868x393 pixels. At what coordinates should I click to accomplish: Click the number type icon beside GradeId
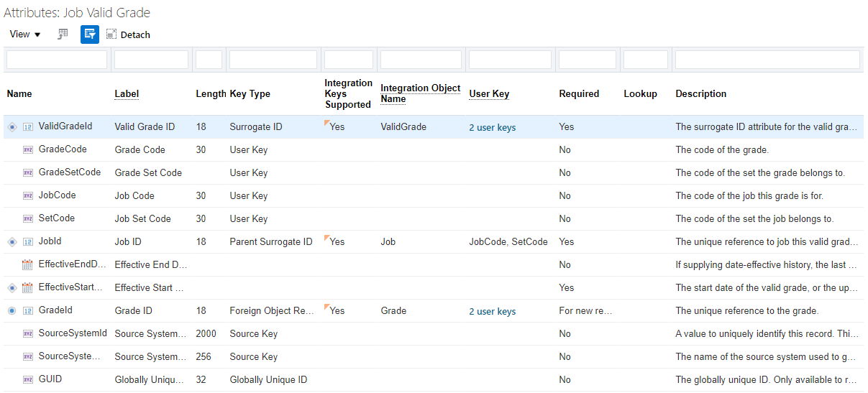28,311
